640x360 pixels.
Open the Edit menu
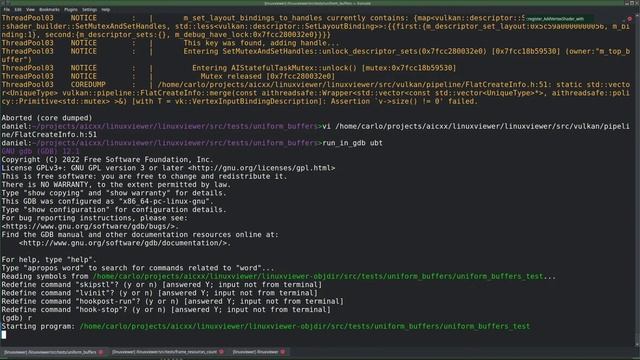18,9
